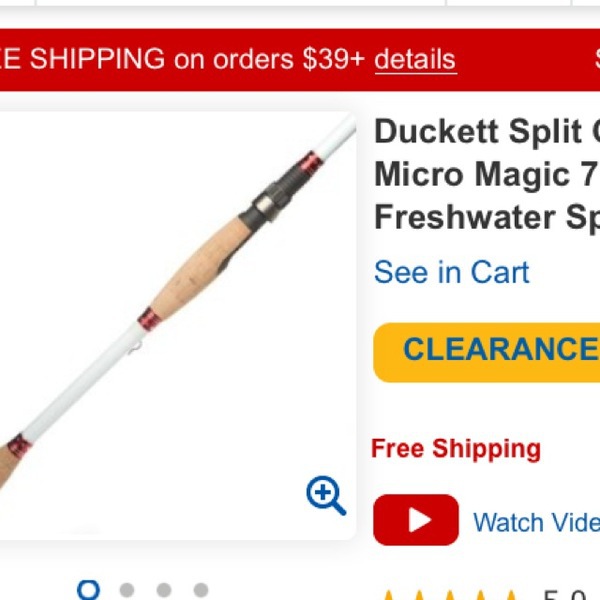Open the Watch Video link
Image resolution: width=600 pixels, height=600 pixels.
[536, 522]
